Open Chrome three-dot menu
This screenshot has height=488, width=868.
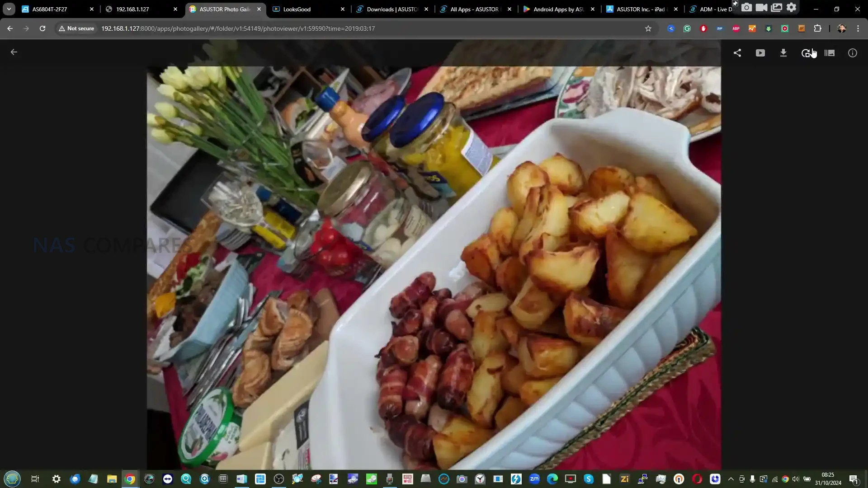click(858, 28)
